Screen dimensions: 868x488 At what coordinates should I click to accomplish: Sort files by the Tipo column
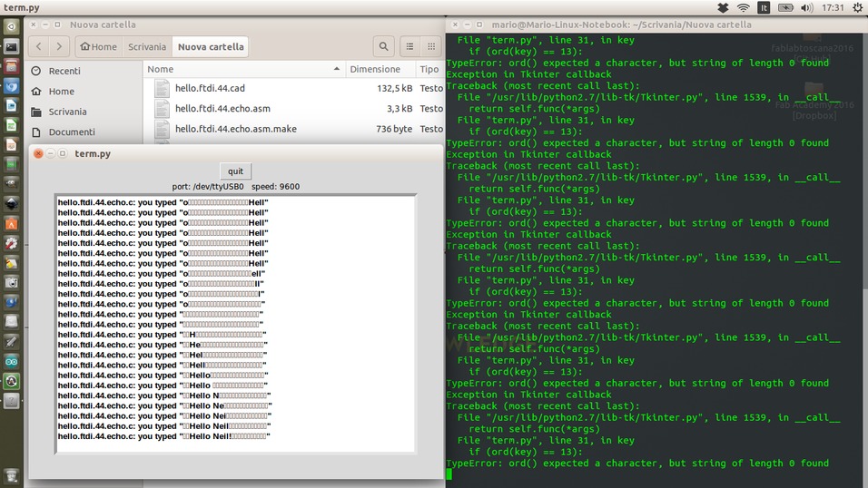pyautogui.click(x=429, y=69)
